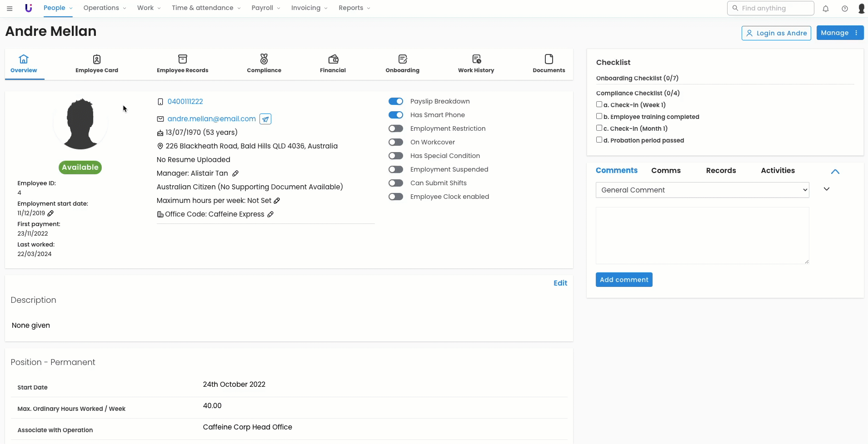Click the send email paper plane icon
Image resolution: width=868 pixels, height=444 pixels.
(x=265, y=119)
